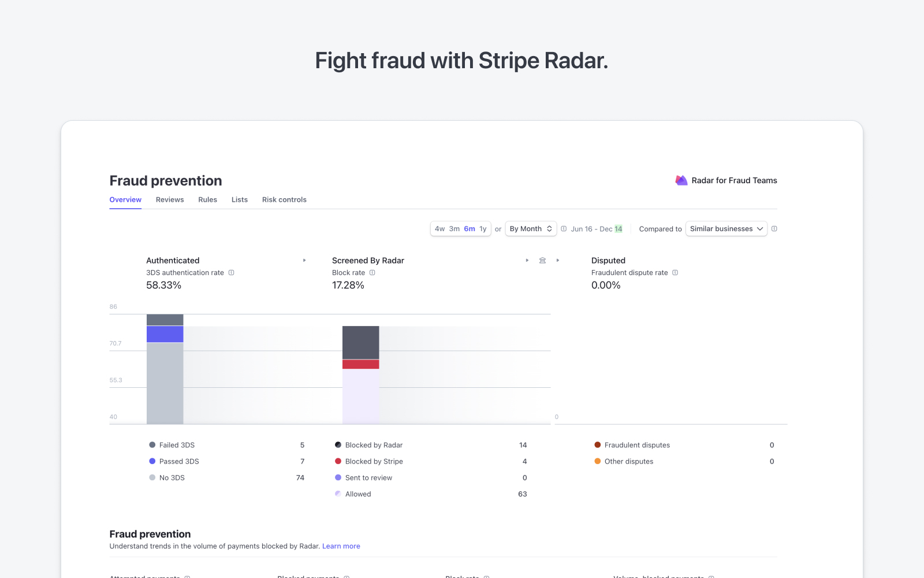Open the info tooltip next to Fraudulent dispute rate
The width and height of the screenshot is (924, 578).
pyautogui.click(x=676, y=272)
